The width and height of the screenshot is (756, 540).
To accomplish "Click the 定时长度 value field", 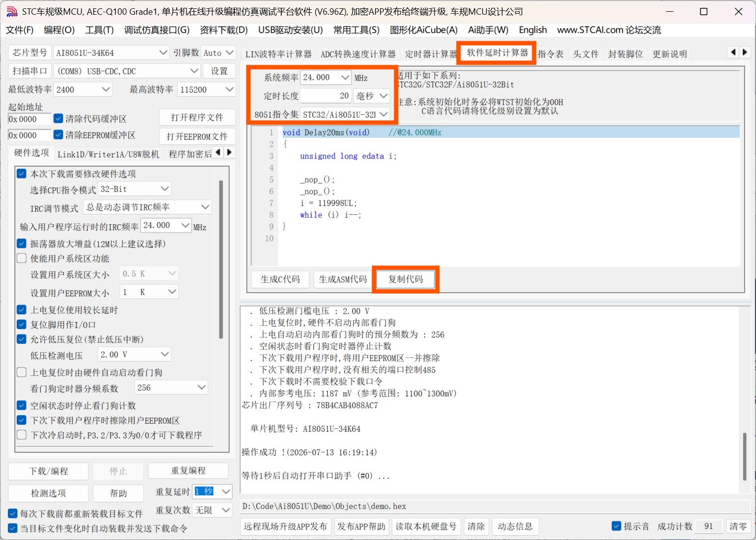I will [x=326, y=96].
